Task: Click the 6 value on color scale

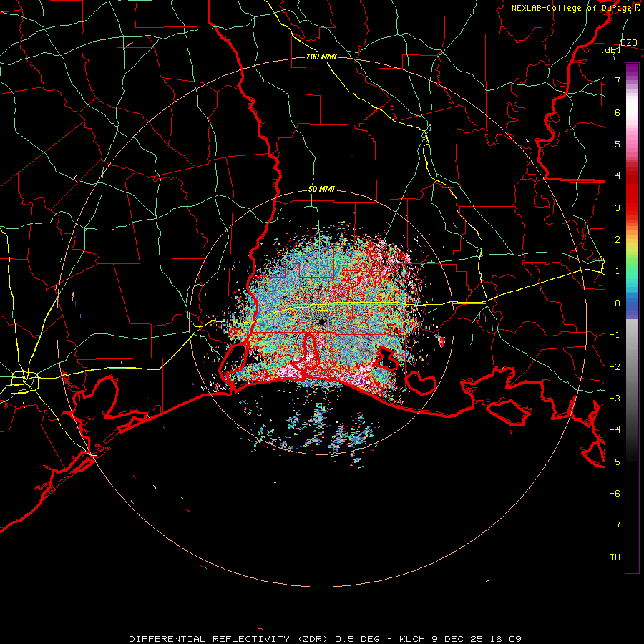Action: point(618,112)
